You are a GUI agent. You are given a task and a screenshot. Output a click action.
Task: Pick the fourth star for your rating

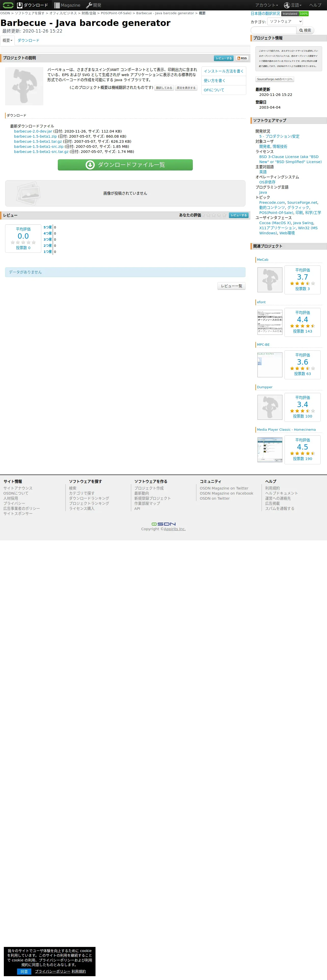tap(219, 215)
